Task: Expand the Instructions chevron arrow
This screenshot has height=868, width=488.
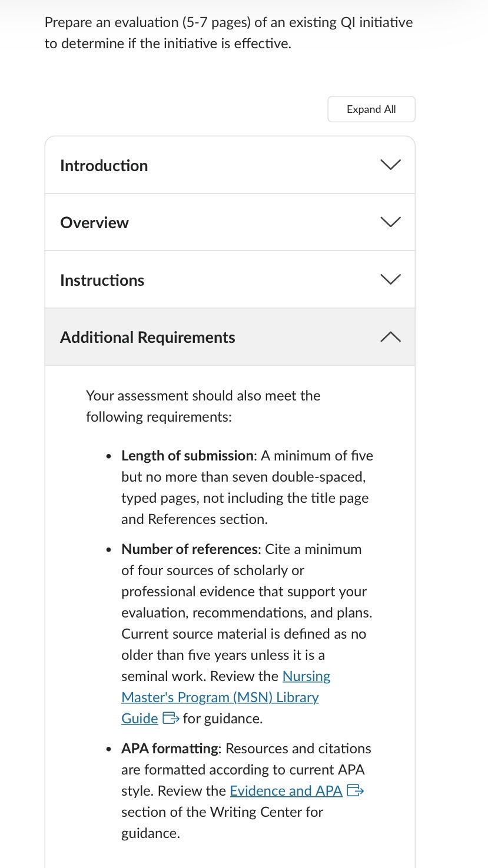Action: 390,279
